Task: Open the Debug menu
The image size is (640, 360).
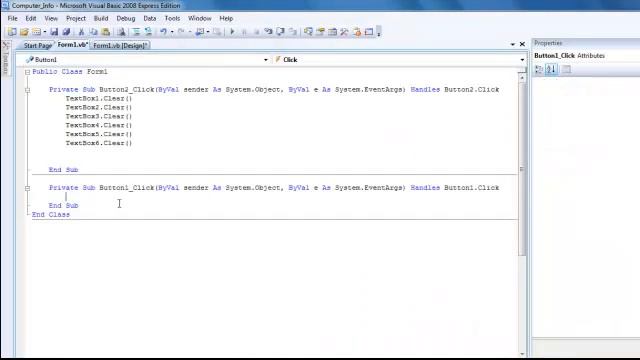Action: (126, 18)
